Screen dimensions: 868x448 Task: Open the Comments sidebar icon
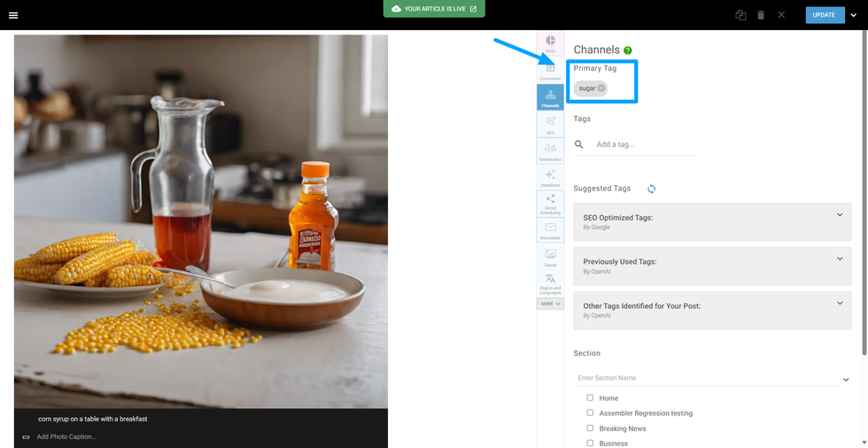pyautogui.click(x=550, y=71)
